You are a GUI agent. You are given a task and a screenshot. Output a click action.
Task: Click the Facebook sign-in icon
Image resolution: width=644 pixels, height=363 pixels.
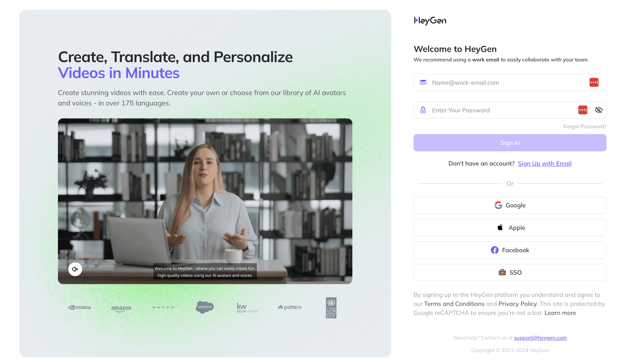coord(495,250)
